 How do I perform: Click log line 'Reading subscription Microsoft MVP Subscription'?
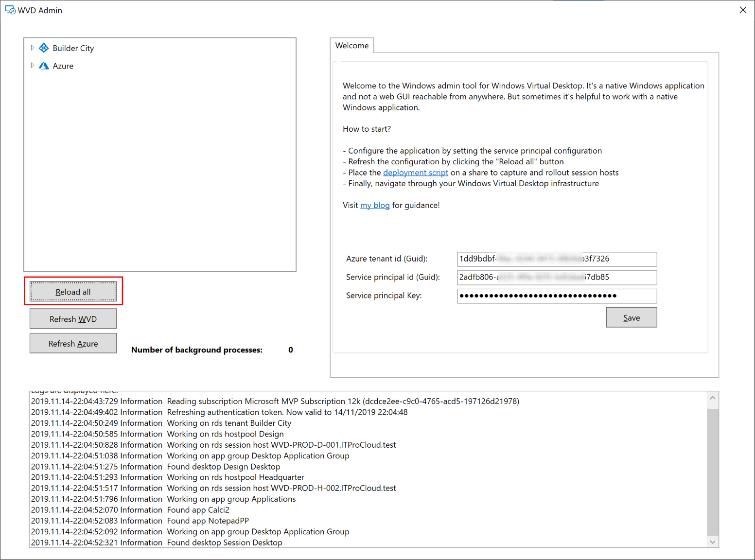pos(275,402)
